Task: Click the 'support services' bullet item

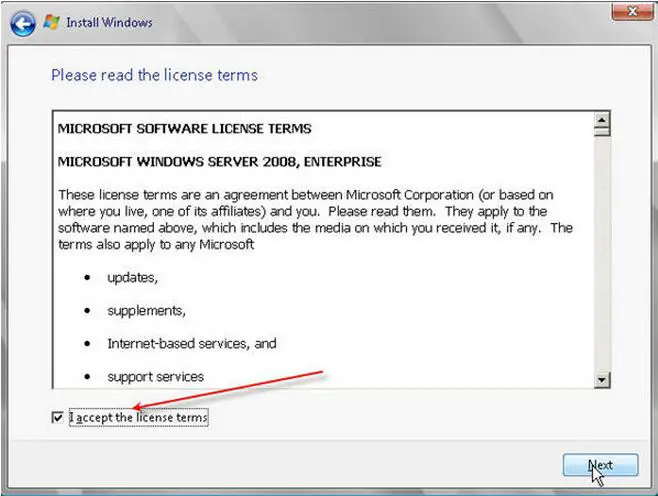Action: (x=156, y=377)
